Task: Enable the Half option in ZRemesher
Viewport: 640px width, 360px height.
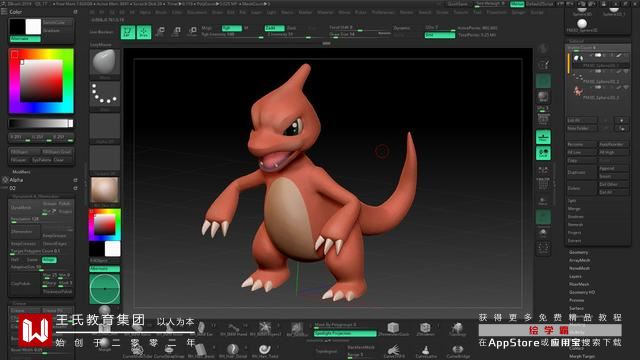Action: pos(16,260)
